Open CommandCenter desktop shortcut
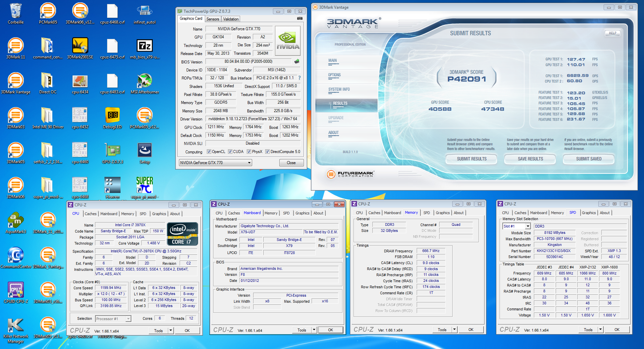Image resolution: width=644 pixels, height=349 pixels. coord(15,258)
